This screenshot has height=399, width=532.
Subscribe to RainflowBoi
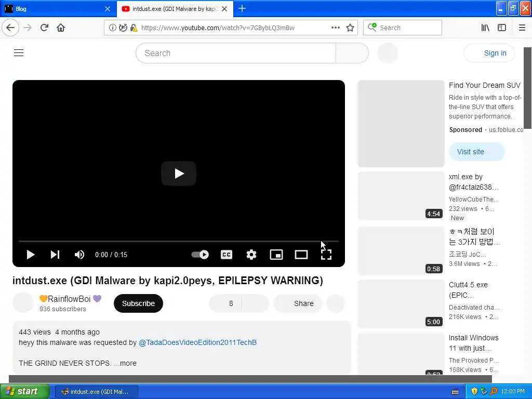click(138, 303)
